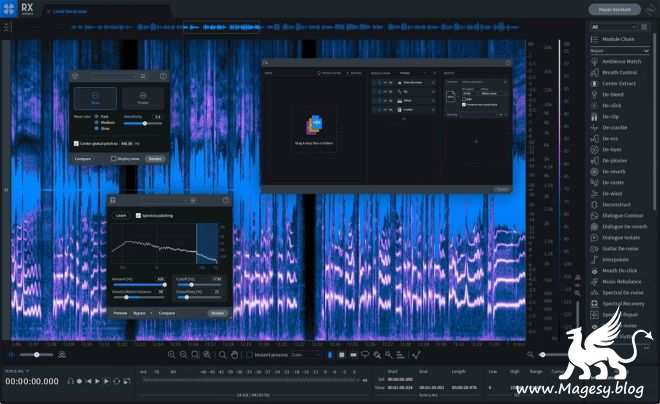
Task: Select the time-frequency selection tool
Action: click(x=342, y=355)
